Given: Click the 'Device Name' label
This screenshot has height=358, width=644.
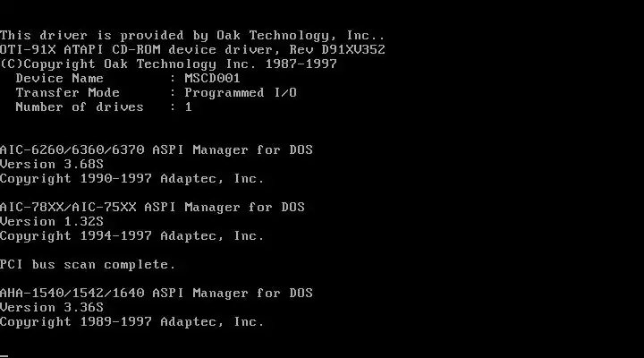Looking at the screenshot, I should [60, 78].
